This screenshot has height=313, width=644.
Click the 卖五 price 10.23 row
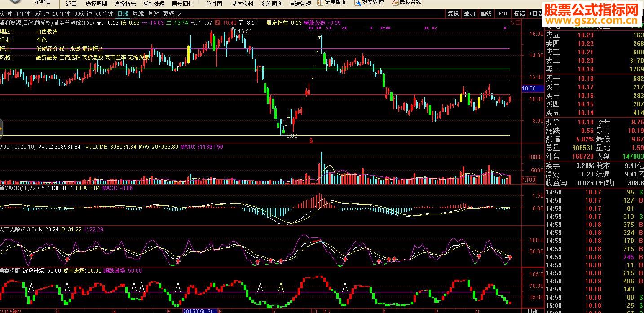[x=595, y=35]
